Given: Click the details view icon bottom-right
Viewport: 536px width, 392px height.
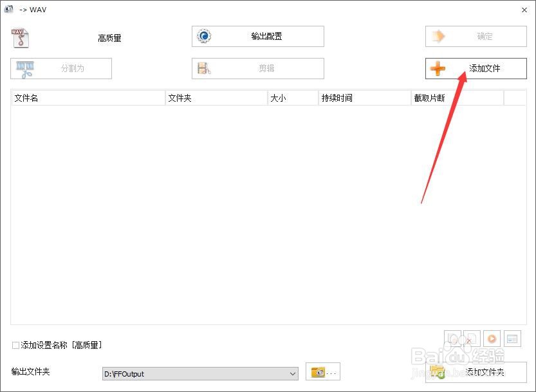Looking at the screenshot, I should 512,338.
